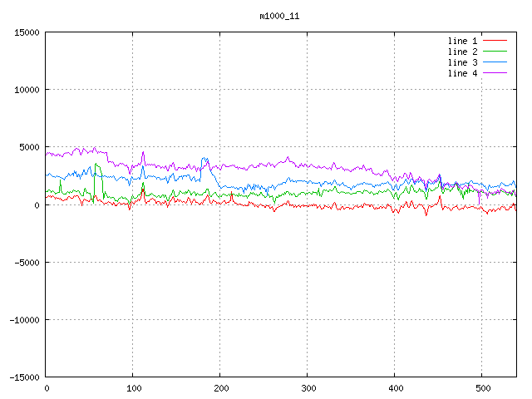532x399 pixels.
Task: Click the -10000 y-axis tick label
Action: pos(24,319)
